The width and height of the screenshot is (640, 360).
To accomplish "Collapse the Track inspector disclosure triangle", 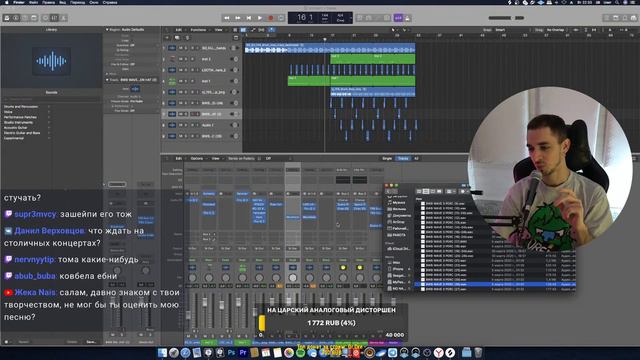I will click(x=107, y=80).
